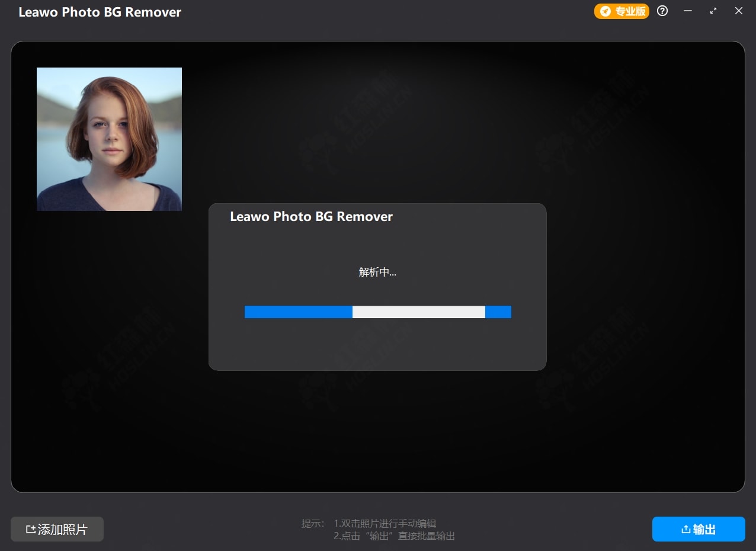
Task: Click hint text 1.双击照片进行手动编辑
Action: pos(385,524)
